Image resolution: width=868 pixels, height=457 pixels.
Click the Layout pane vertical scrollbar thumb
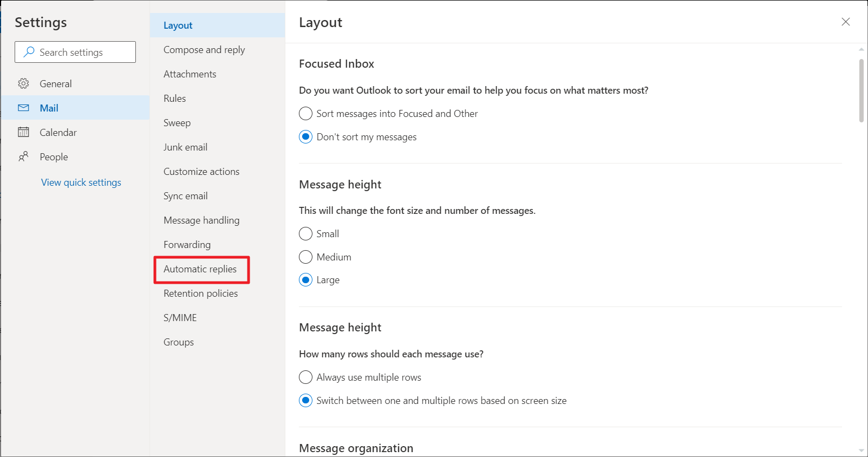862,91
